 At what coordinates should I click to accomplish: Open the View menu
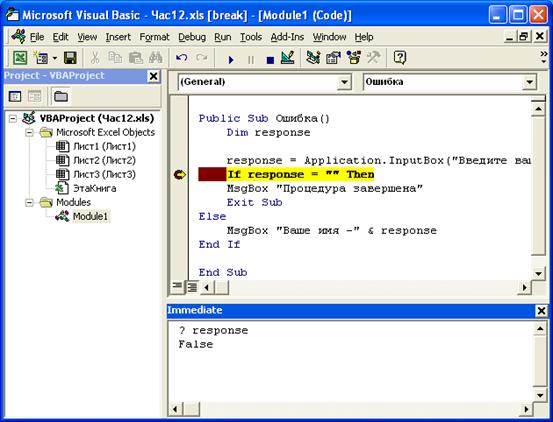(x=87, y=37)
